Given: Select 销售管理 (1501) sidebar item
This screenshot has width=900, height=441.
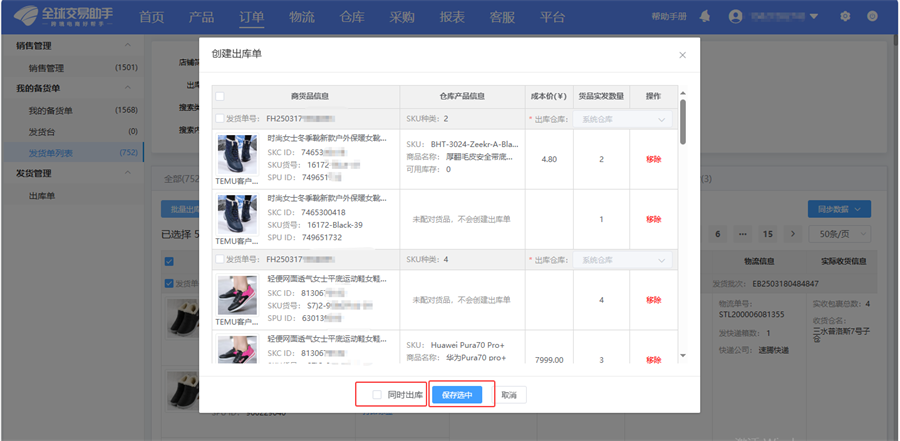Looking at the screenshot, I should pyautogui.click(x=72, y=68).
